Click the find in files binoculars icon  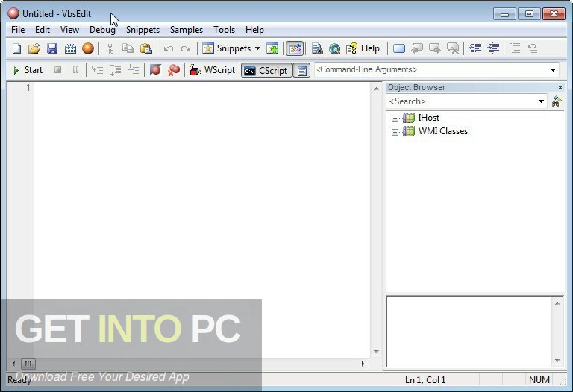click(317, 48)
